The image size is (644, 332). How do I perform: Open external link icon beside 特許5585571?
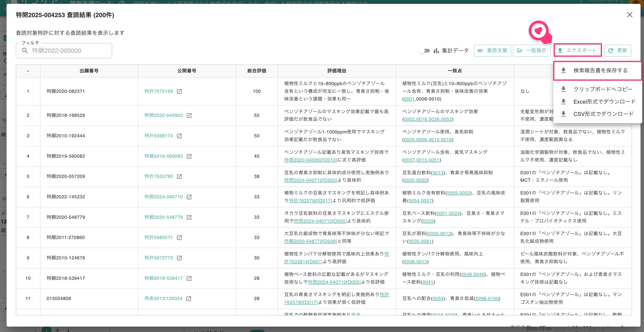[x=179, y=237]
